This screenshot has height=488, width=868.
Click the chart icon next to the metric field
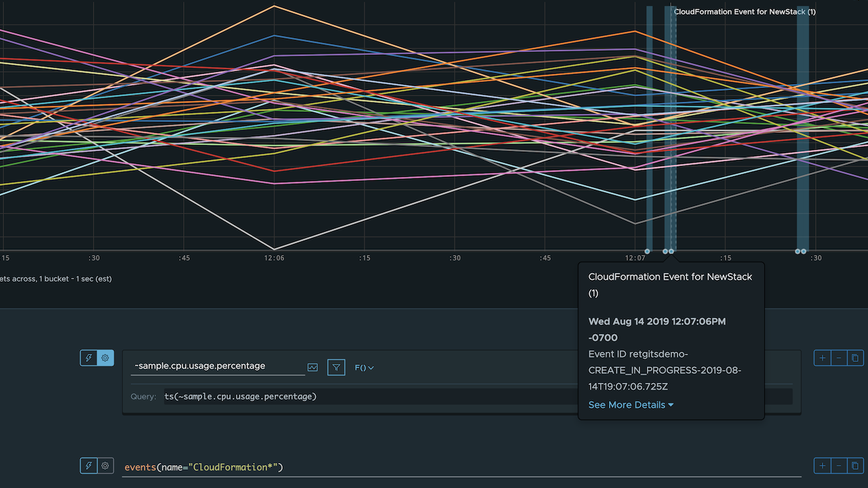(x=313, y=367)
